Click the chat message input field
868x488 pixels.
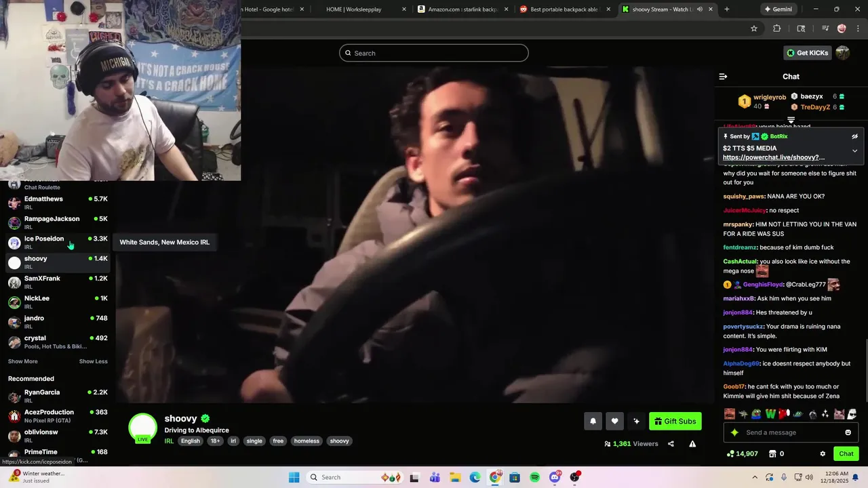[791, 432]
